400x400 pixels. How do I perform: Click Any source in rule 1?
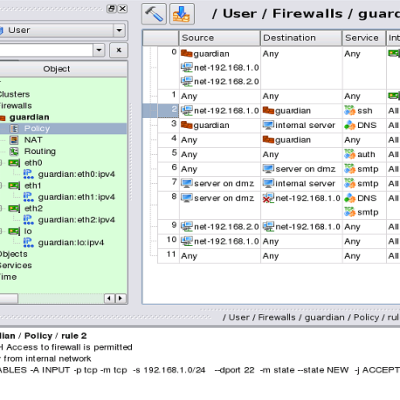(x=189, y=96)
